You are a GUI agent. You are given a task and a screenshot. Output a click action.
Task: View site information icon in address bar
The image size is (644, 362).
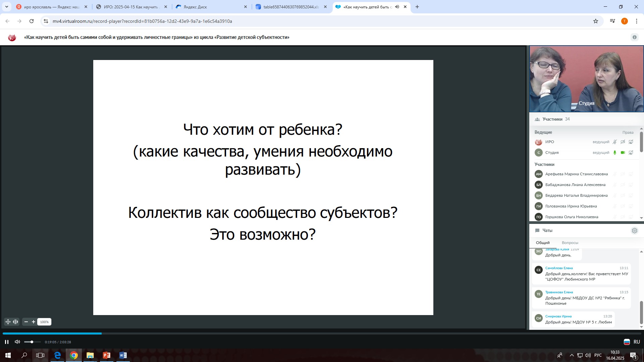46,21
